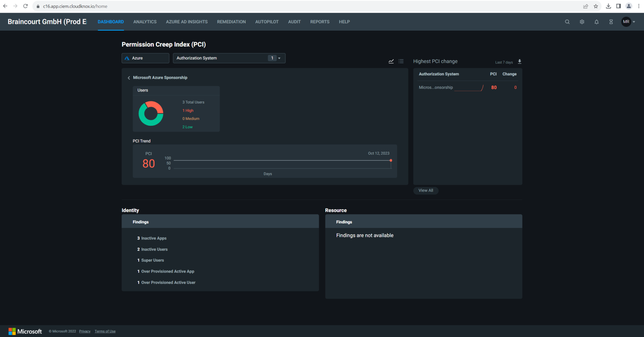Click the notifications bell icon
The image size is (644, 337).
596,21
